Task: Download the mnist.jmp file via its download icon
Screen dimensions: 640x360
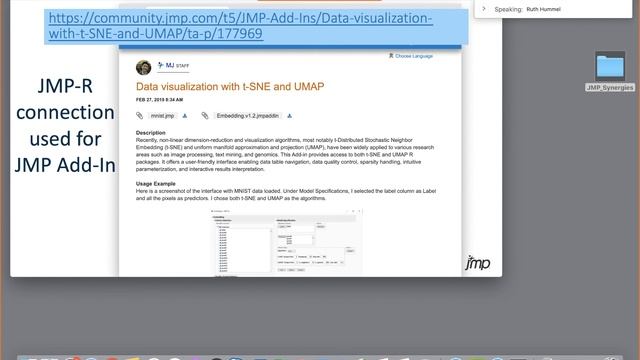Action: pos(185,116)
